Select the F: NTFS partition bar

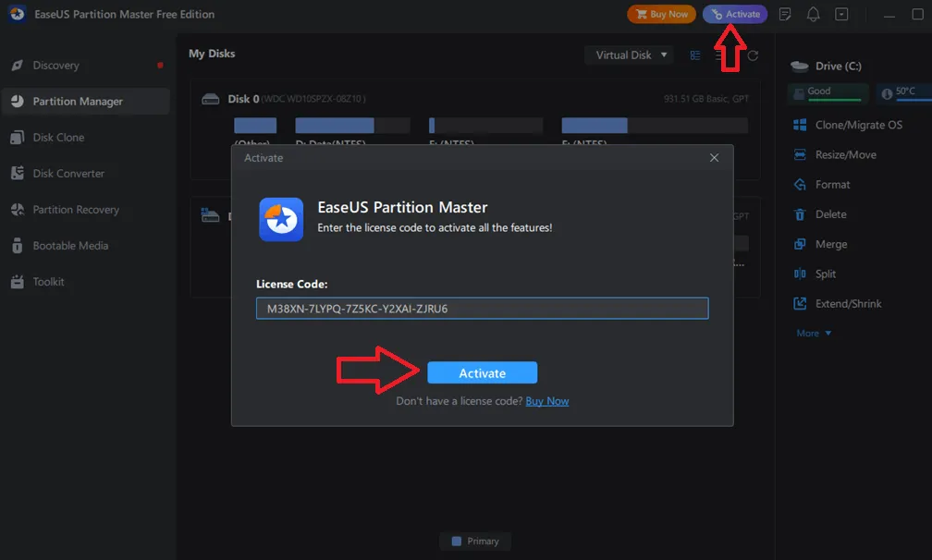point(655,126)
